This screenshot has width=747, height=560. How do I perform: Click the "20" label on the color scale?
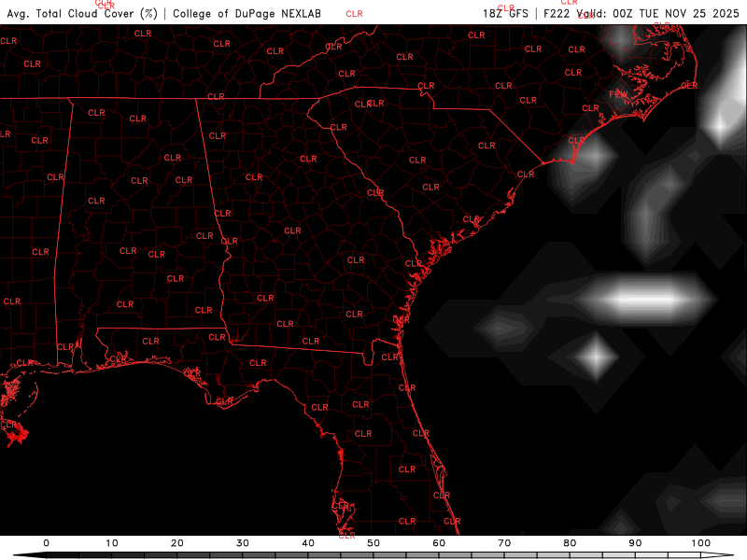tap(177, 543)
